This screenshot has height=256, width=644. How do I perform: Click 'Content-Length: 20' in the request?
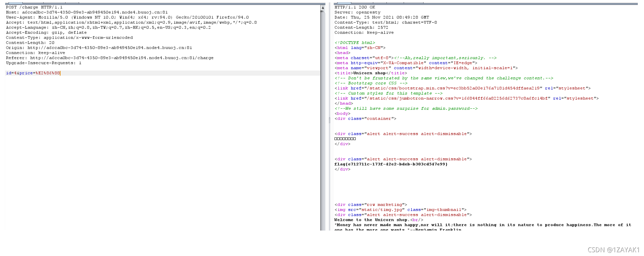click(30, 43)
